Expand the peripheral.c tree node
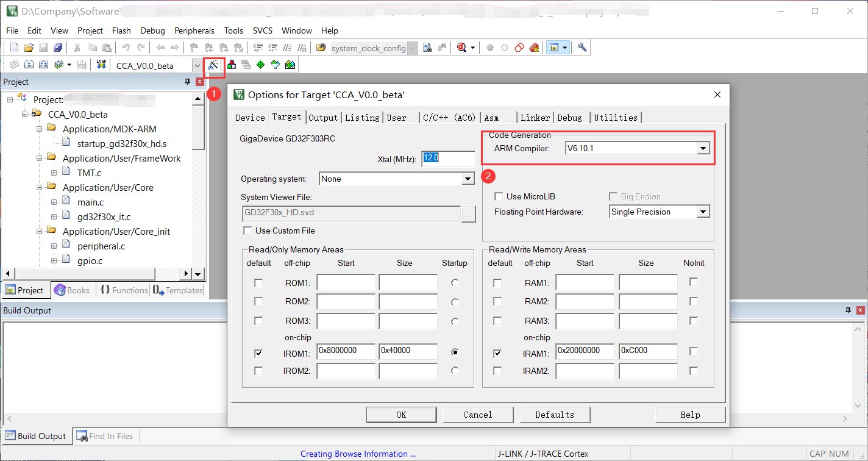The image size is (868, 461). [x=54, y=246]
